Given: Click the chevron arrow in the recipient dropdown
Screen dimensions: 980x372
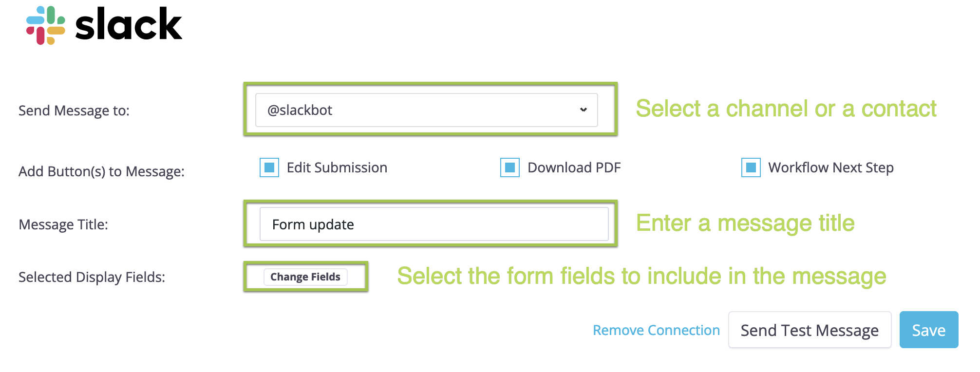Looking at the screenshot, I should click(583, 110).
